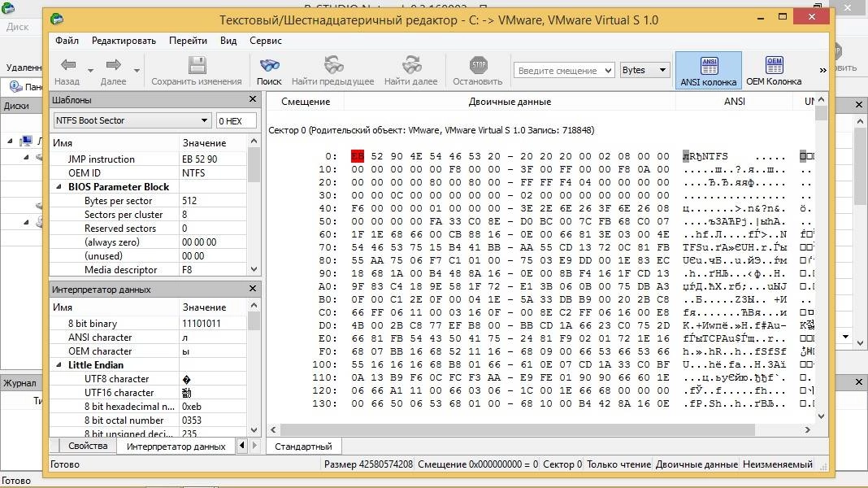The image size is (868, 488).
Task: Open the NTFS Boot Sector template dropdown
Action: click(132, 120)
